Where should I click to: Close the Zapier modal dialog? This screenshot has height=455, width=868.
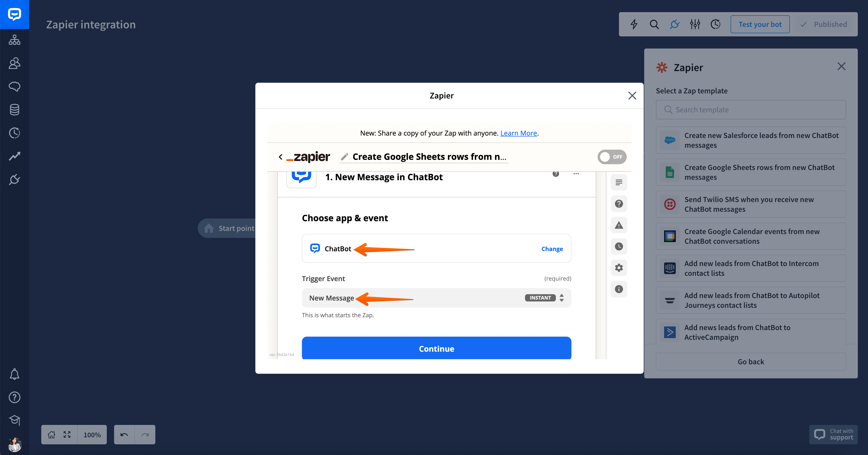pyautogui.click(x=632, y=96)
